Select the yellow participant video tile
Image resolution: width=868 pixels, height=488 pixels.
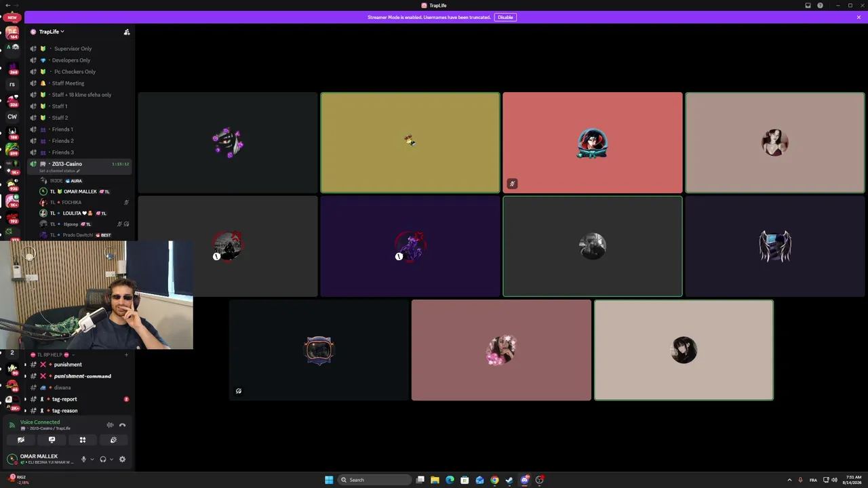pos(410,143)
